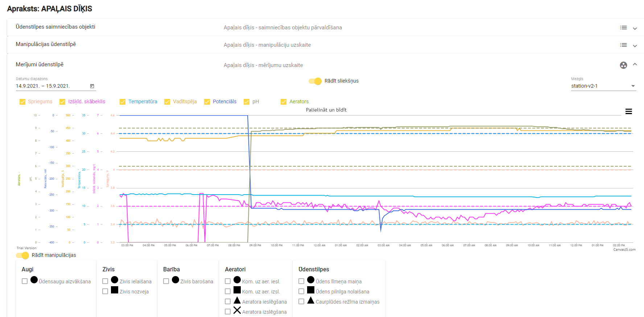Click list icon in Ūdenstilpes saimniecības objekti row

tap(623, 28)
